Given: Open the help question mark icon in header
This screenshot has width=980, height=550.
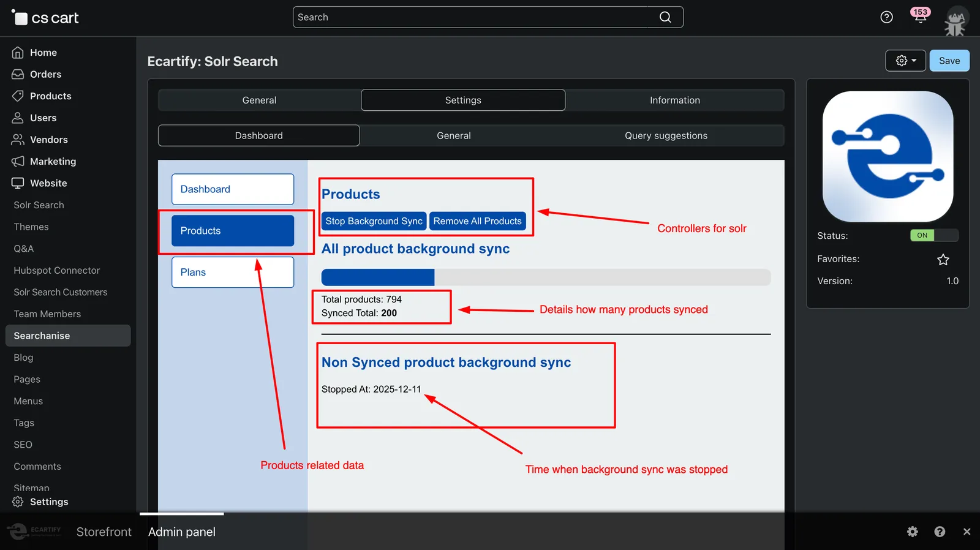Looking at the screenshot, I should point(886,17).
